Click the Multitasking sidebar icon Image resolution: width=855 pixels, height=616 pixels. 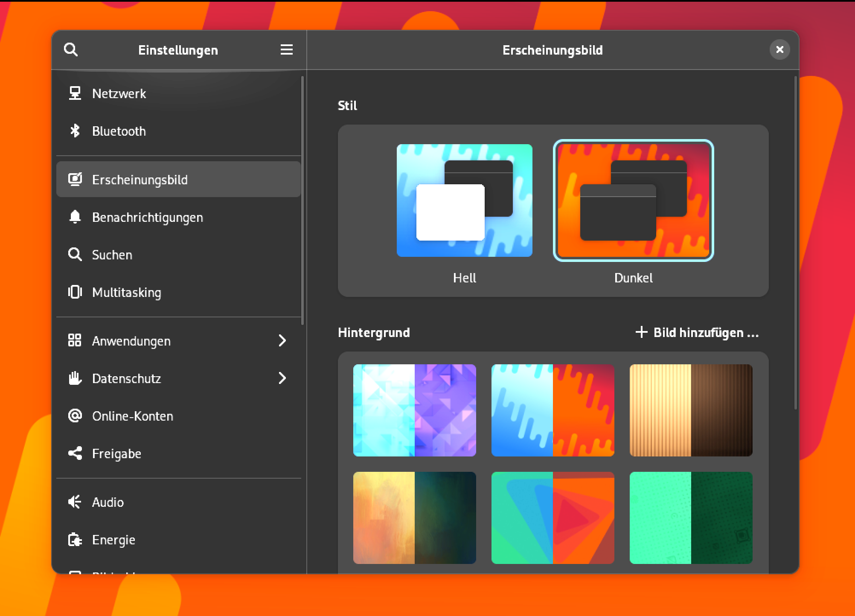[75, 292]
